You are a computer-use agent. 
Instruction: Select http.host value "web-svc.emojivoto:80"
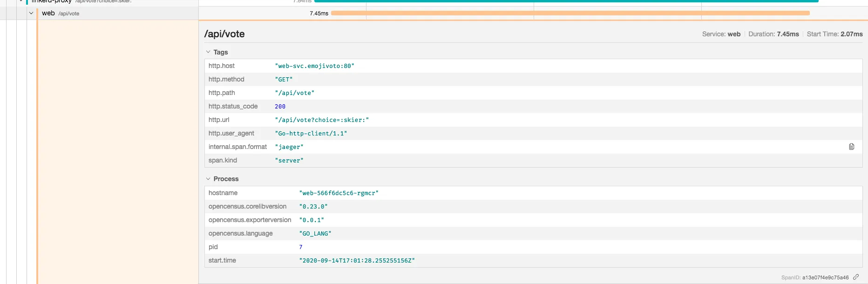coord(314,66)
